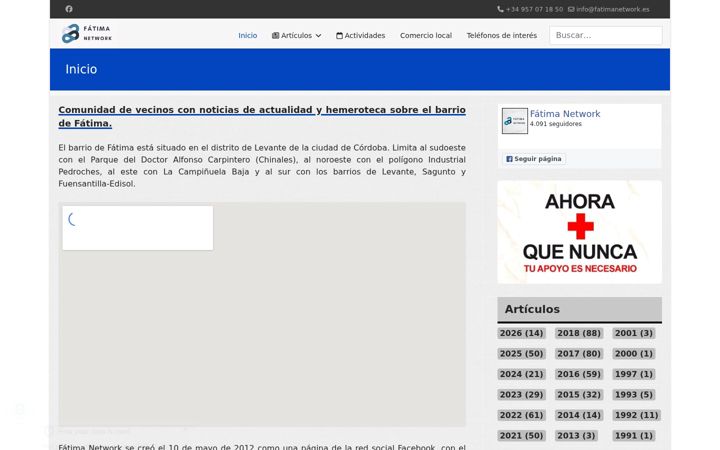
Task: Filter articles by 1997 (1)
Action: click(634, 374)
